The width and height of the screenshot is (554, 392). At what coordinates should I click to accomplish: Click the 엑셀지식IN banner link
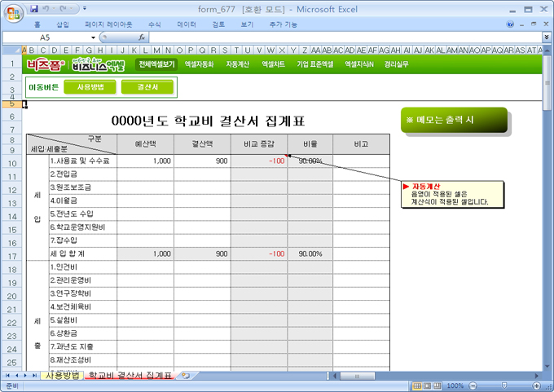click(359, 64)
